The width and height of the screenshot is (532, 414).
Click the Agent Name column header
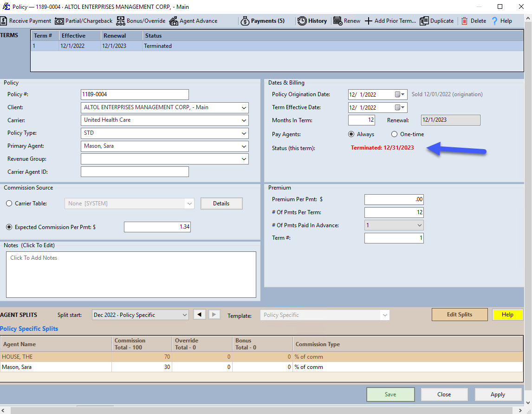tap(56, 344)
